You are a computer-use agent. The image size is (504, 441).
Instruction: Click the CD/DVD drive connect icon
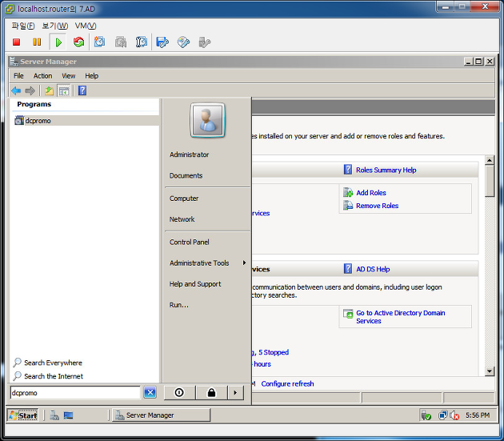point(183,42)
